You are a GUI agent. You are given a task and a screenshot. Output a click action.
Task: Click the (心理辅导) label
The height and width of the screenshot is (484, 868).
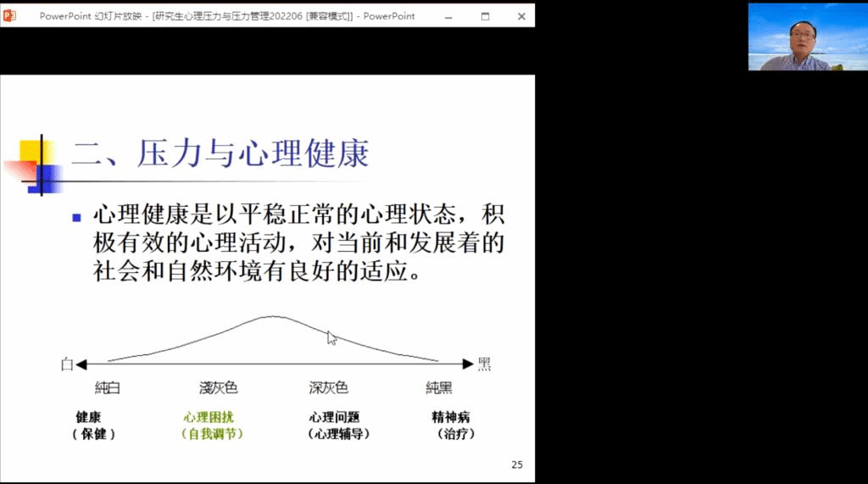click(x=339, y=434)
